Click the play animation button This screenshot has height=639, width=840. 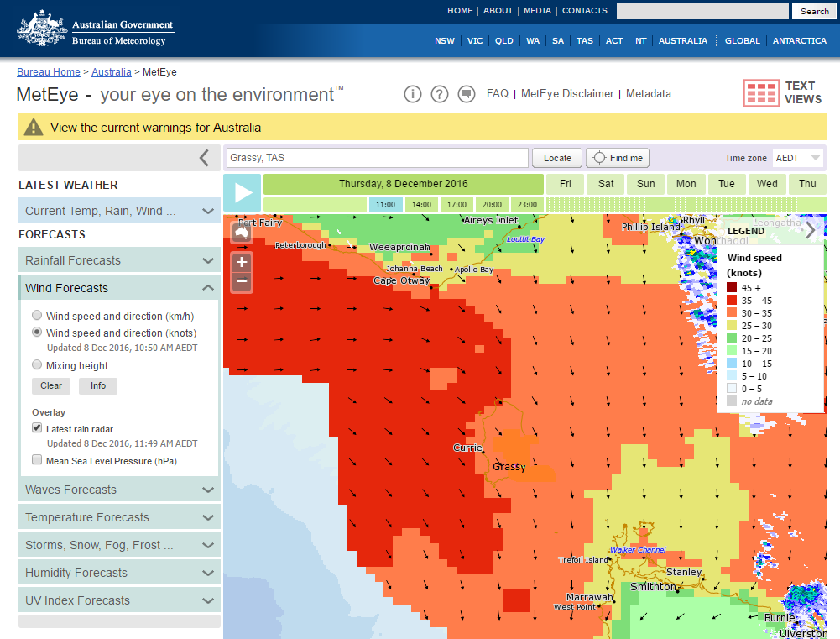243,192
